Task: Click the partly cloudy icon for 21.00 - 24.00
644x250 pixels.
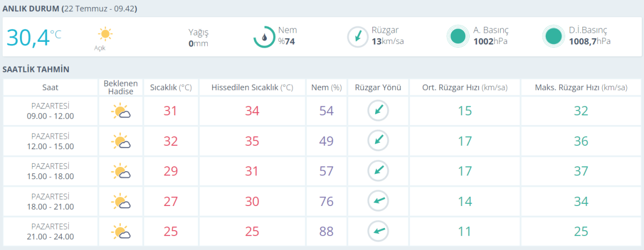Action: click(121, 232)
